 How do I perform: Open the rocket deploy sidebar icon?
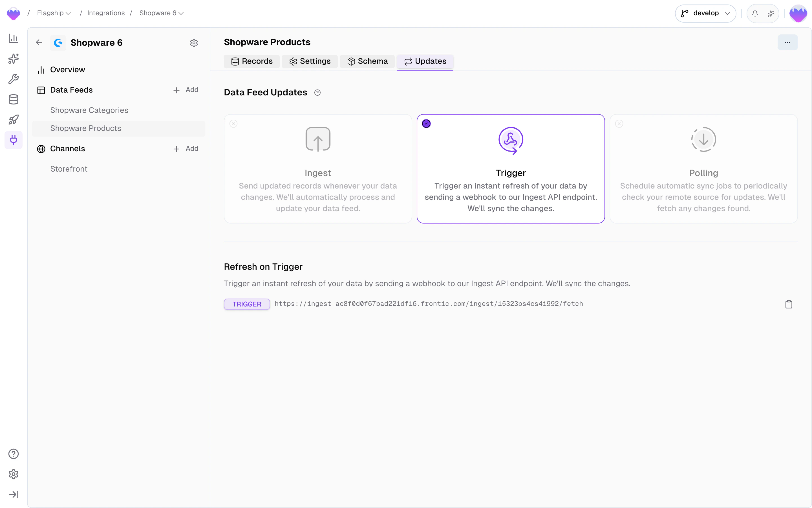click(x=14, y=120)
